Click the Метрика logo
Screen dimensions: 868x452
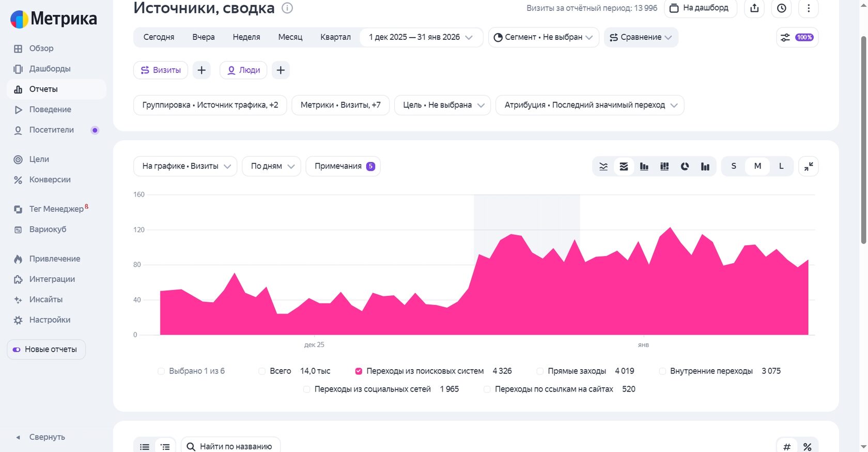tap(54, 19)
